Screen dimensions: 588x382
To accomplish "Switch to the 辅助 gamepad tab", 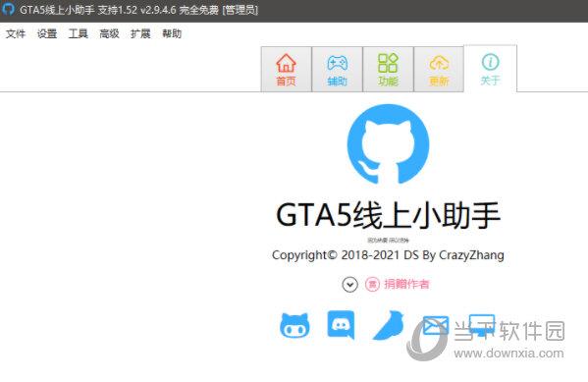I will pos(337,69).
